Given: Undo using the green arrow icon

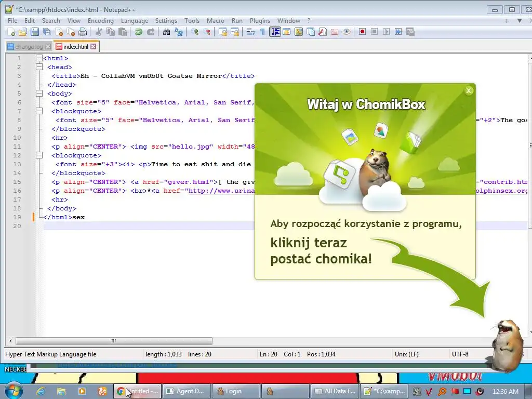Looking at the screenshot, I should [138, 32].
